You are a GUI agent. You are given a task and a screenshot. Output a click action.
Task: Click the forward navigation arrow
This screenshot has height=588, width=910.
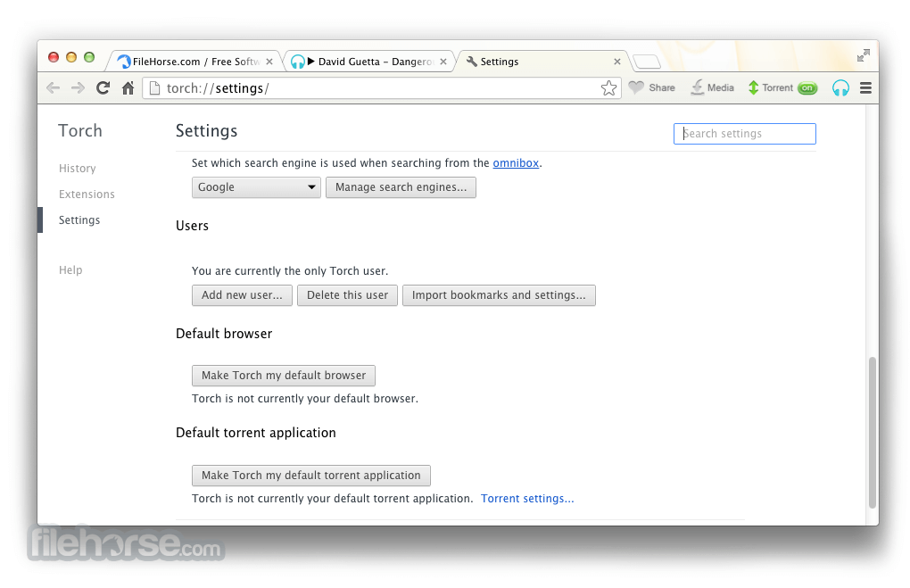78,88
